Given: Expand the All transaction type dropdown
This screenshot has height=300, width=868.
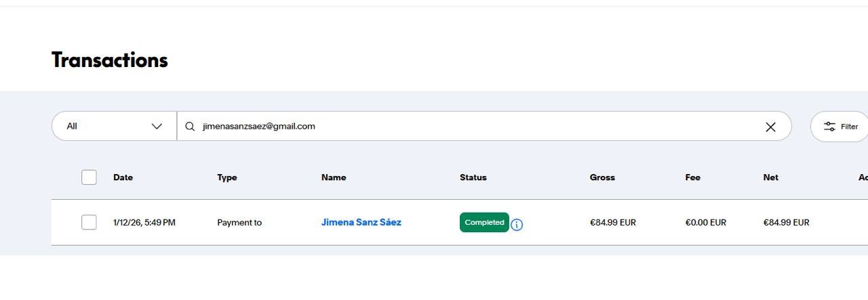Looking at the screenshot, I should click(114, 127).
